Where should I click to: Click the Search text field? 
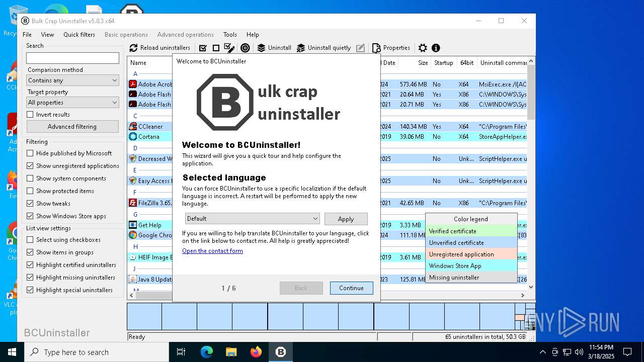click(72, 58)
